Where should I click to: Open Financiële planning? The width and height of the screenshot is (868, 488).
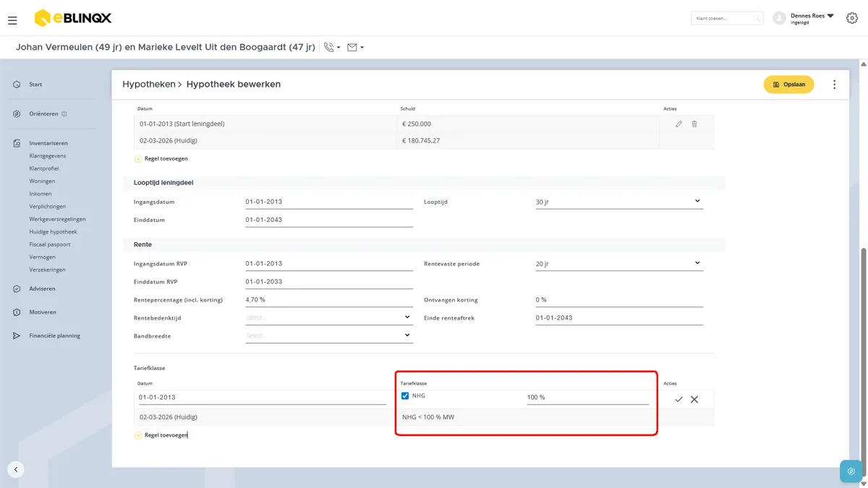[x=54, y=335]
